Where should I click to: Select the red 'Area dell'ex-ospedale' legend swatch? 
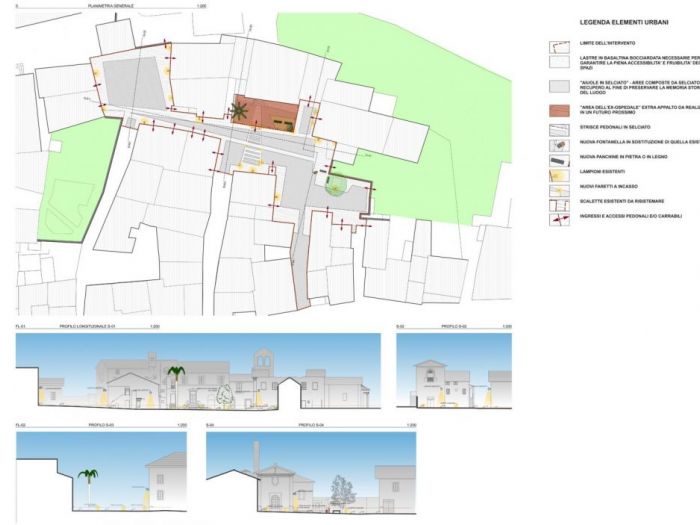(559, 110)
